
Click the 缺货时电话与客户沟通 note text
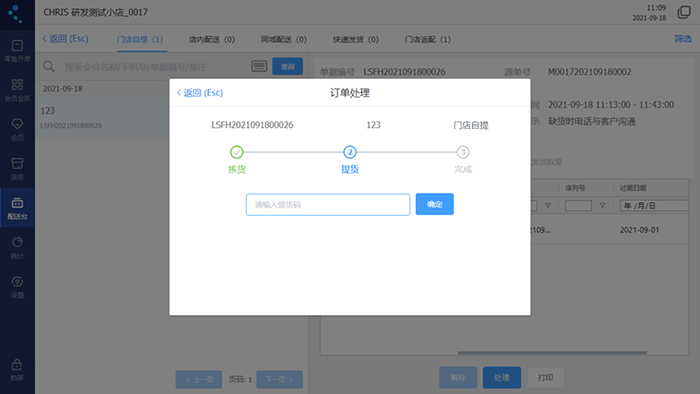point(592,121)
